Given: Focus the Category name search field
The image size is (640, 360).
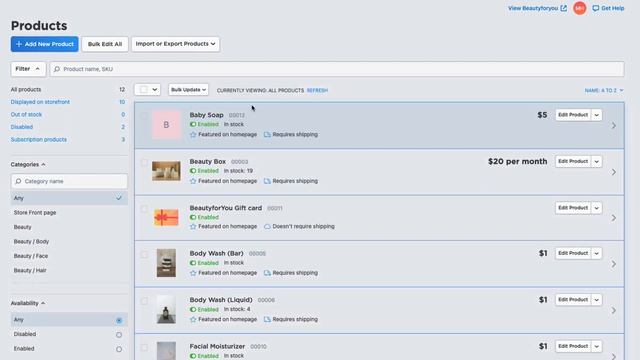Looking at the screenshot, I should [x=69, y=181].
